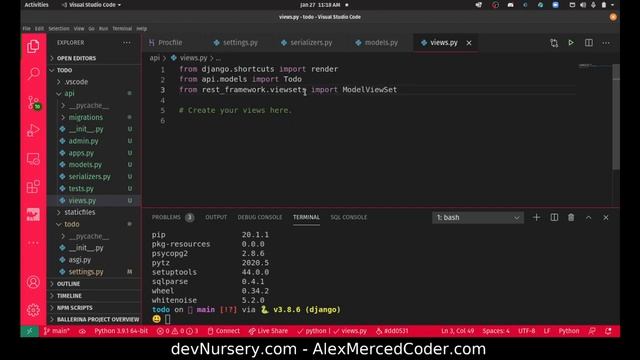Click errors and warnings count in status bar
This screenshot has height=360, width=640.
178,331
